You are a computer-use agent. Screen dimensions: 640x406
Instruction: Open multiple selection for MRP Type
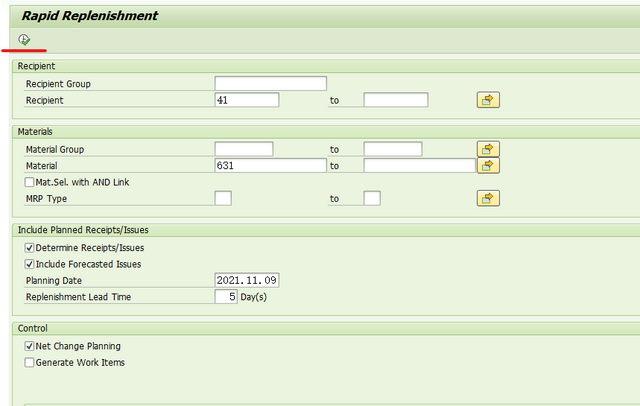[488, 199]
